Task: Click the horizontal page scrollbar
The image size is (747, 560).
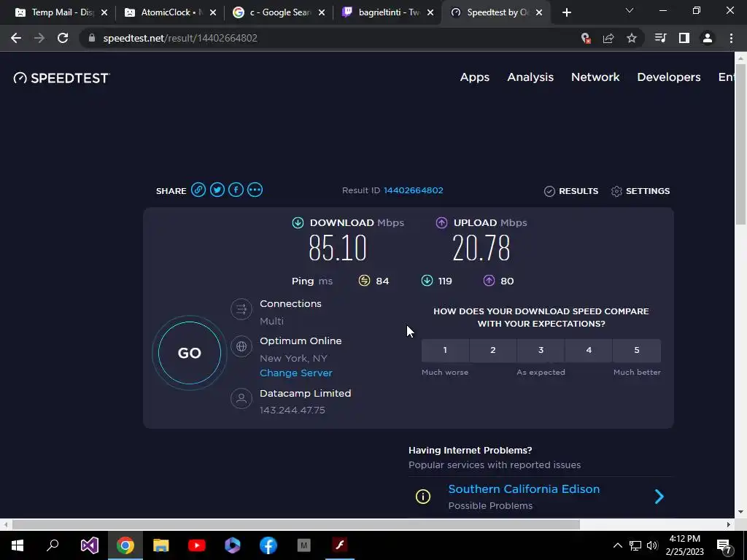Action: (x=296, y=524)
